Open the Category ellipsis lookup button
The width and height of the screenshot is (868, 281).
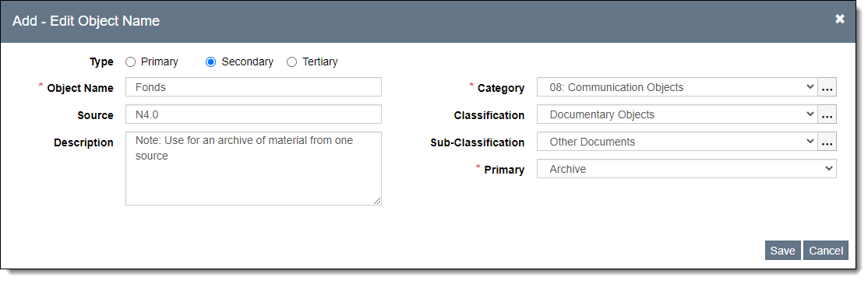(x=827, y=87)
